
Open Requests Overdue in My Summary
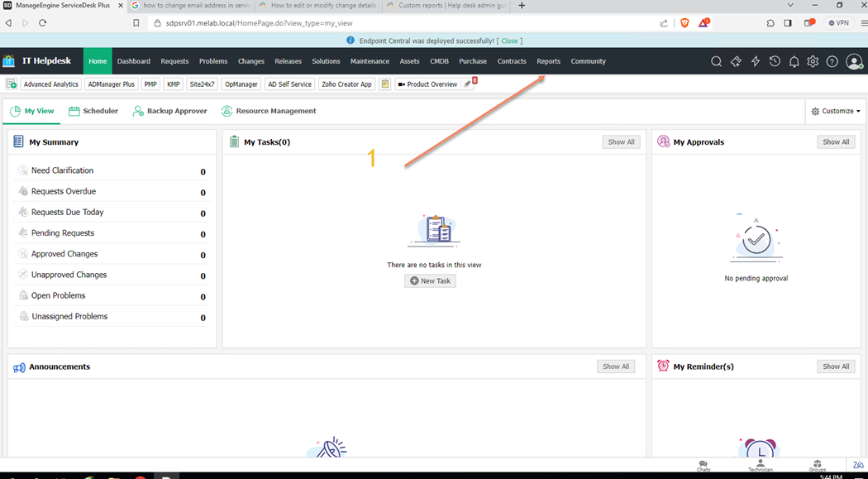pyautogui.click(x=64, y=191)
